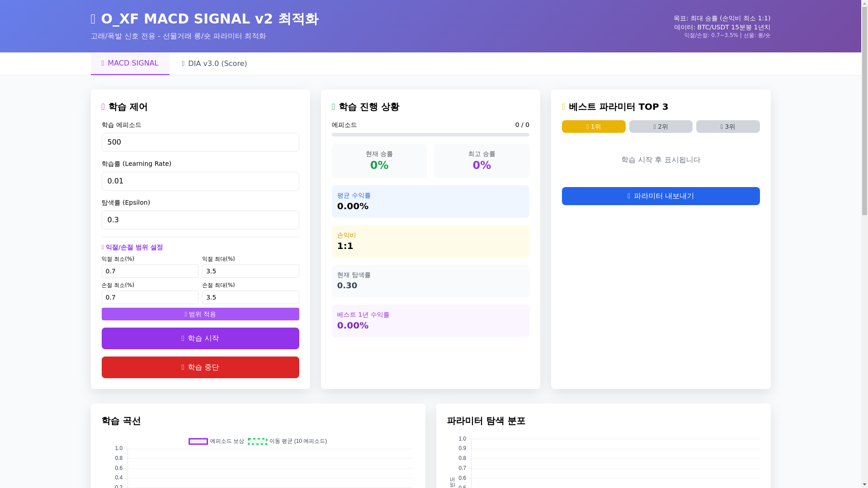
Task: Click the 익절 최대(%) input field
Action: [250, 271]
